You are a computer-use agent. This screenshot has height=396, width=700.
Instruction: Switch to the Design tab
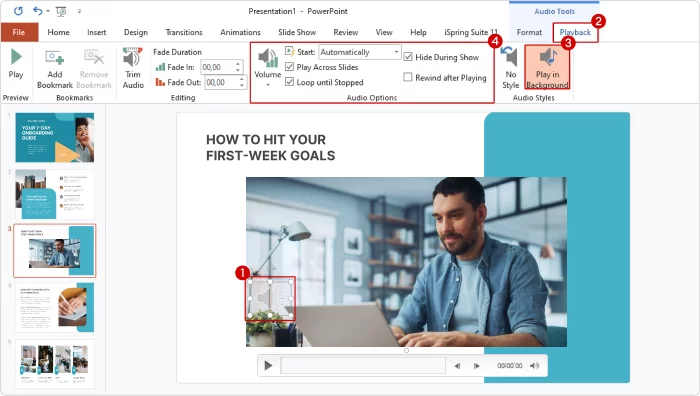136,32
